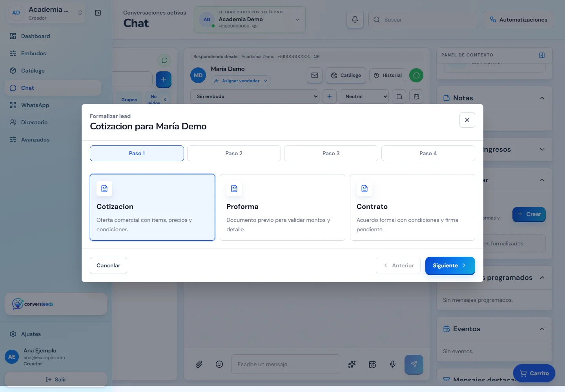
Task: Click the small green chat bubble icon above the plus
Action: (x=164, y=60)
